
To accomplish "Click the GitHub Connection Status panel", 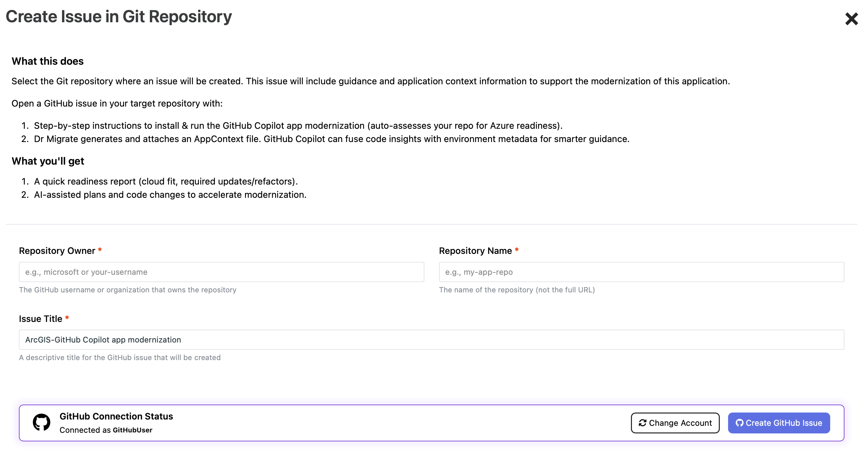I will coord(434,422).
